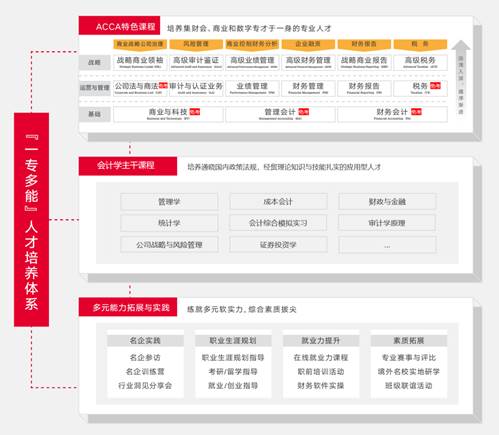Click the 财务软件实操 item
Image resolution: width=499 pixels, height=435 pixels.
click(321, 386)
